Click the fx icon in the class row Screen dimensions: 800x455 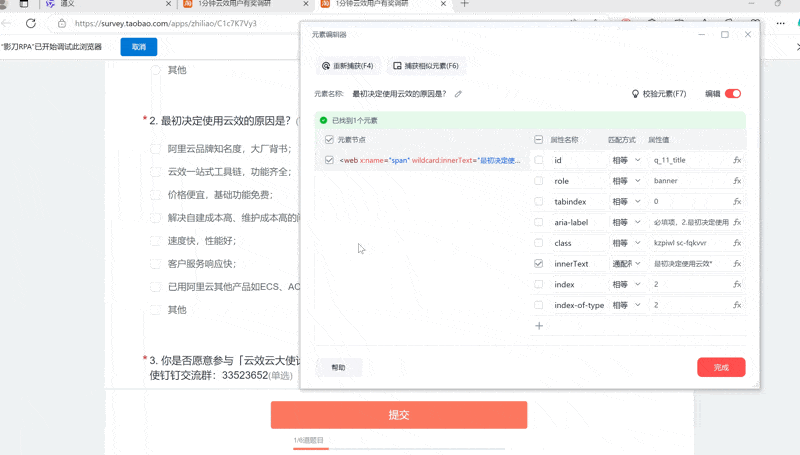[x=737, y=243]
